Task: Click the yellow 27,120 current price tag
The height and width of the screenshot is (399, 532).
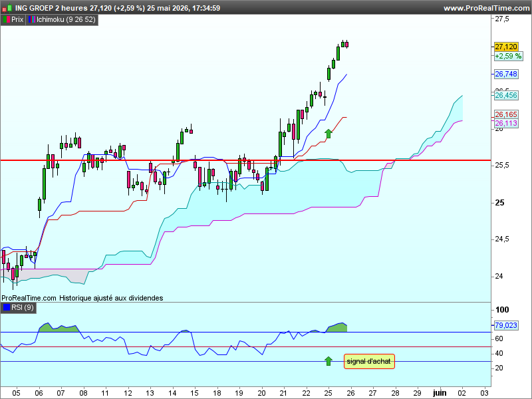Action: click(506, 47)
